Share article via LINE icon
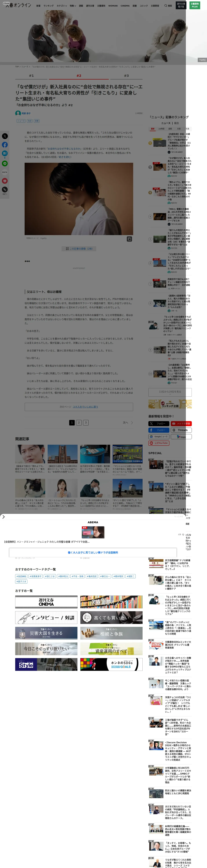This screenshot has height=868, width=207. [5, 163]
